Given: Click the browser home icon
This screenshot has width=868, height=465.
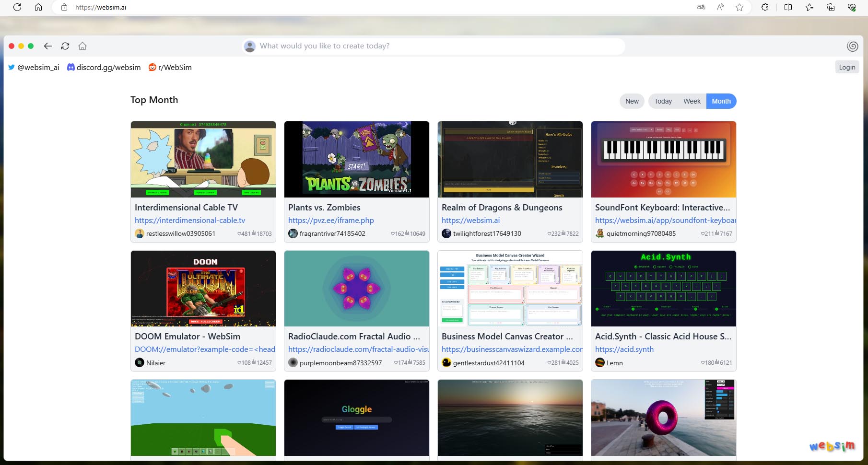Looking at the screenshot, I should [38, 7].
